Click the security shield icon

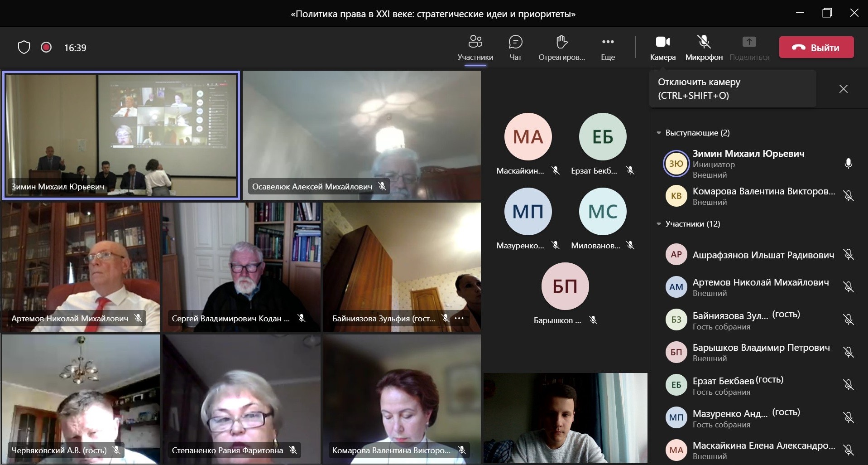coord(24,48)
